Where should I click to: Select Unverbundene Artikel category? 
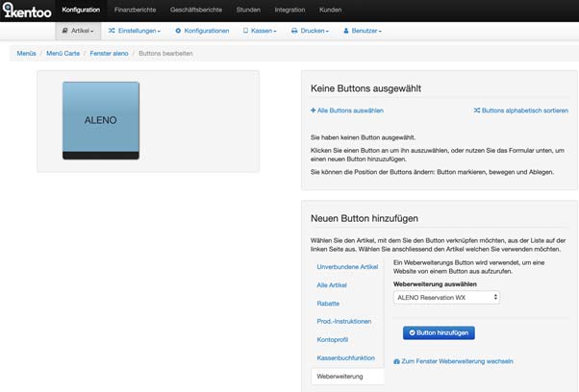click(x=347, y=267)
